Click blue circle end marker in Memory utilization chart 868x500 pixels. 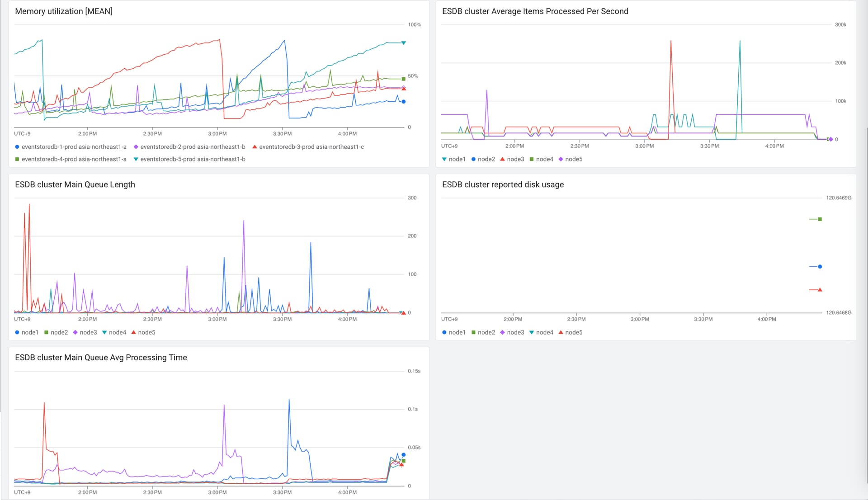(x=404, y=102)
